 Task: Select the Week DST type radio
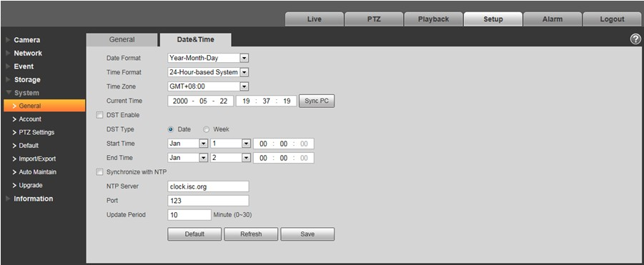[x=207, y=129]
